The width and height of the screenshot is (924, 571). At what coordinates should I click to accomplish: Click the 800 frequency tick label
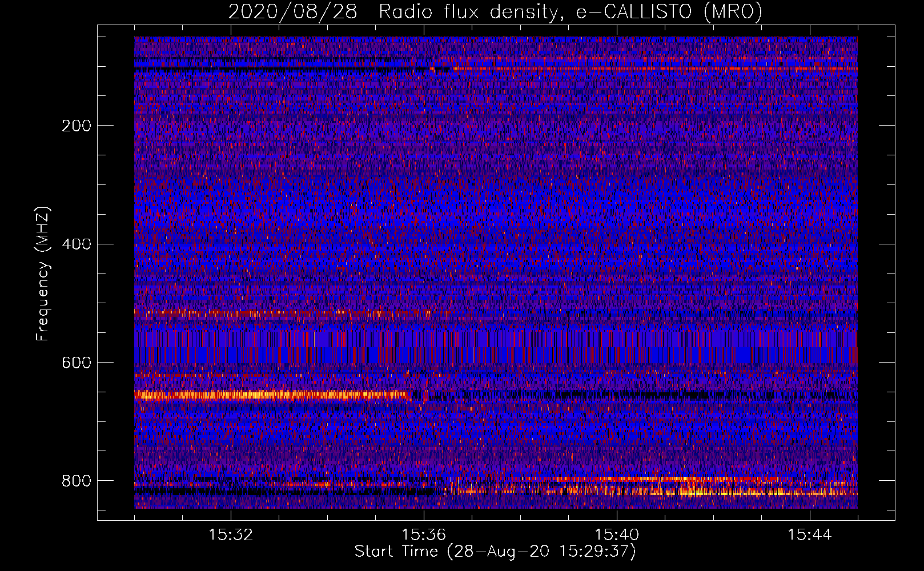[x=77, y=481]
